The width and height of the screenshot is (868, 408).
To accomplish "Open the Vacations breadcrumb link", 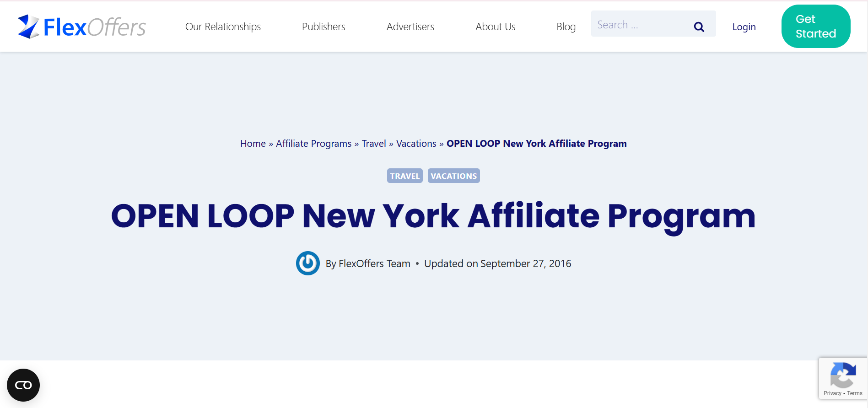I will [x=416, y=144].
